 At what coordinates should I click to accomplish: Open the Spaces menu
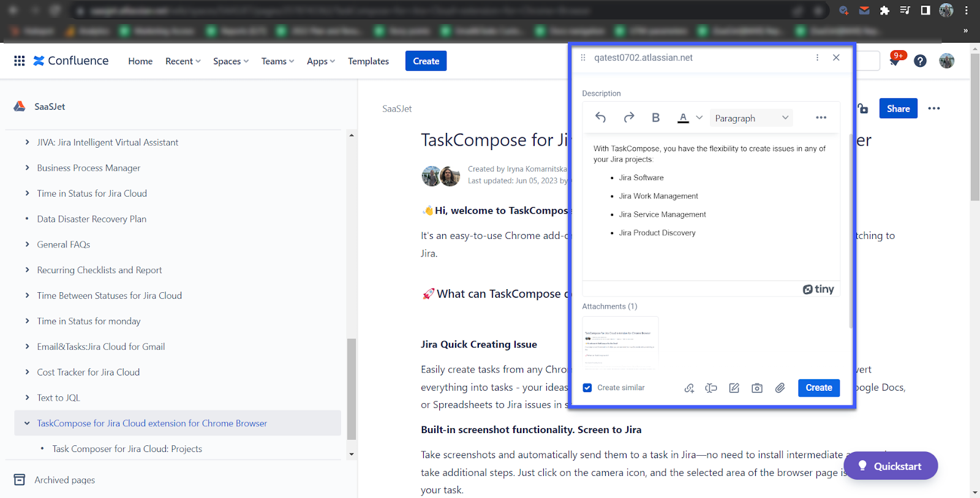pyautogui.click(x=230, y=61)
